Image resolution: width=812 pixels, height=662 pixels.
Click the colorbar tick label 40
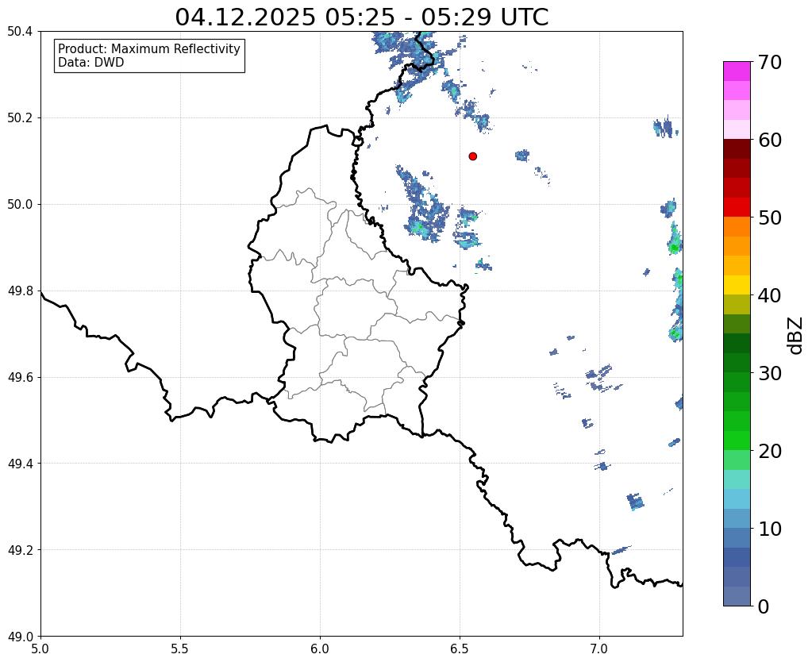click(x=769, y=295)
